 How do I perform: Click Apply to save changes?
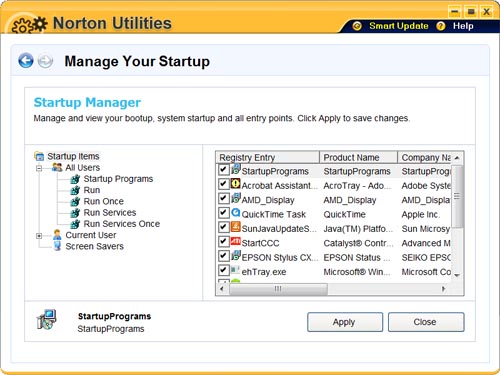pyautogui.click(x=345, y=322)
